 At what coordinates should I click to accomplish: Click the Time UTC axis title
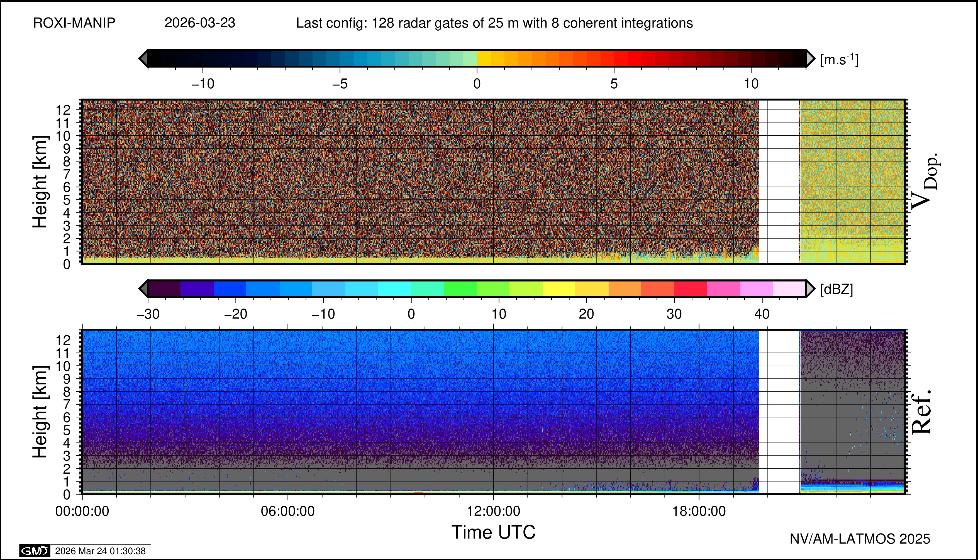point(493,532)
